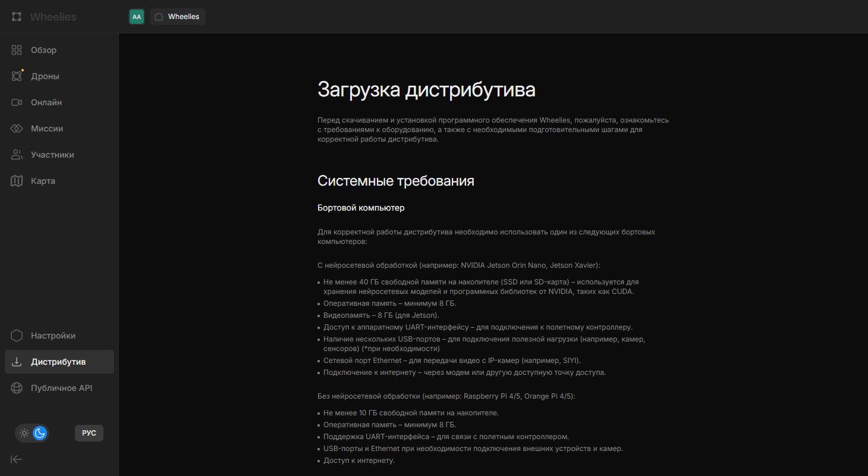Screen dimensions: 868x476
Task: Click the Загрузка дистрибутива page heading
Action: [426, 89]
